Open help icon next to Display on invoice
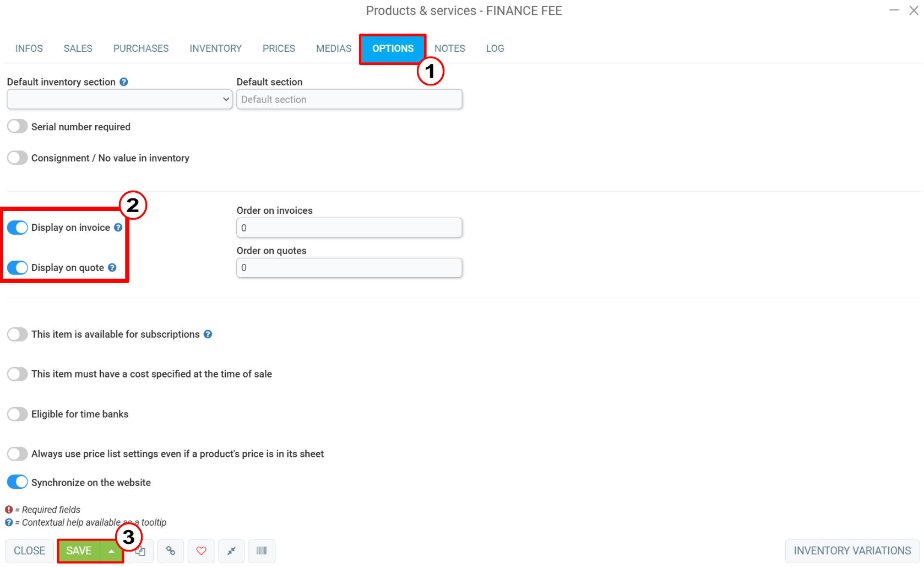The height and width of the screenshot is (567, 924). (x=118, y=227)
